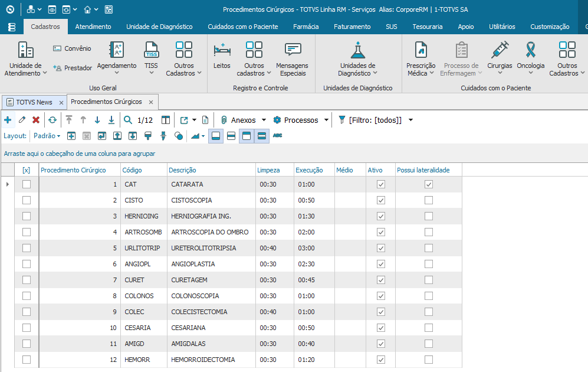This screenshot has width=588, height=372.
Task: Open the Padrão layout dropdown
Action: 47,136
